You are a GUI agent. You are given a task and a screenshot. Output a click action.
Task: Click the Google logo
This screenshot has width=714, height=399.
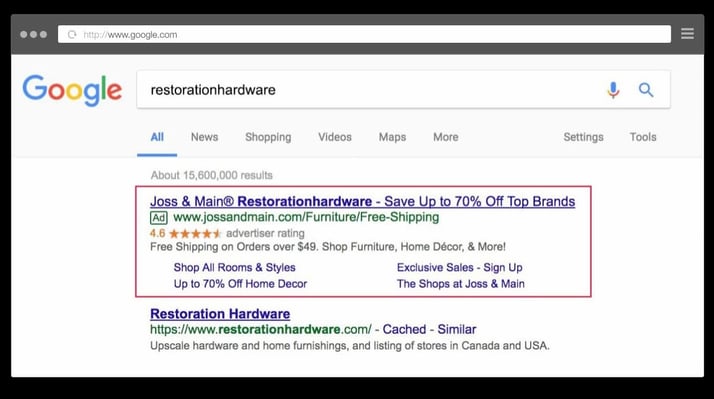pos(72,90)
